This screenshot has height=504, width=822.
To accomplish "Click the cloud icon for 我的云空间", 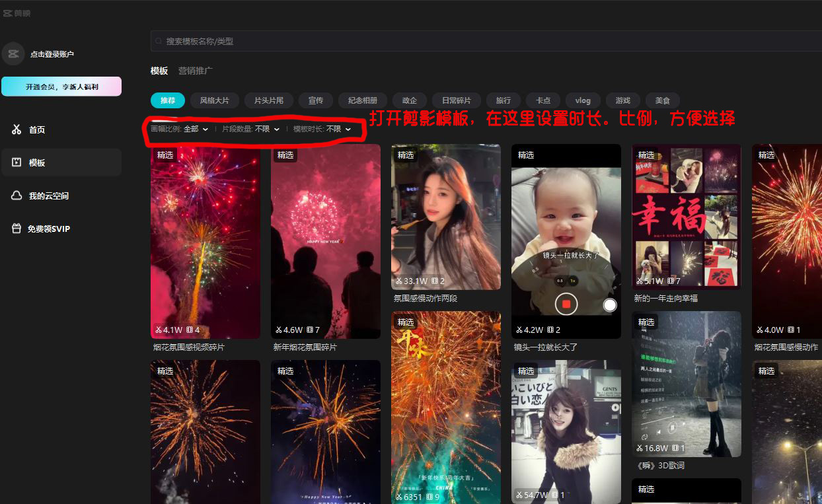I will 17,196.
